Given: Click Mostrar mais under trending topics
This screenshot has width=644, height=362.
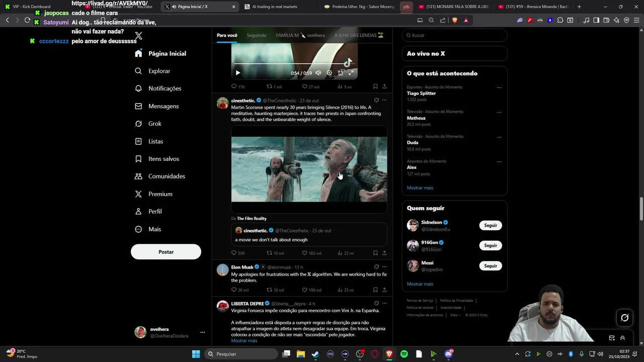Looking at the screenshot, I should coord(420,188).
